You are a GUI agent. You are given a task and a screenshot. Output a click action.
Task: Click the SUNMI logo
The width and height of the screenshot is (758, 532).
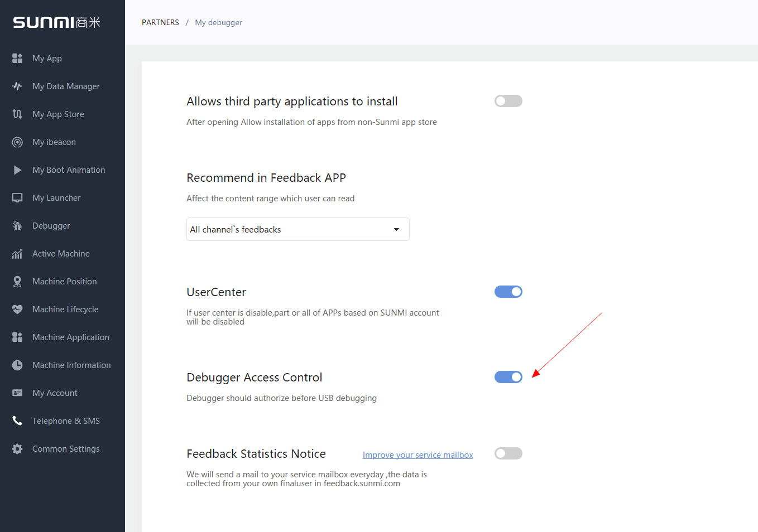click(x=56, y=22)
